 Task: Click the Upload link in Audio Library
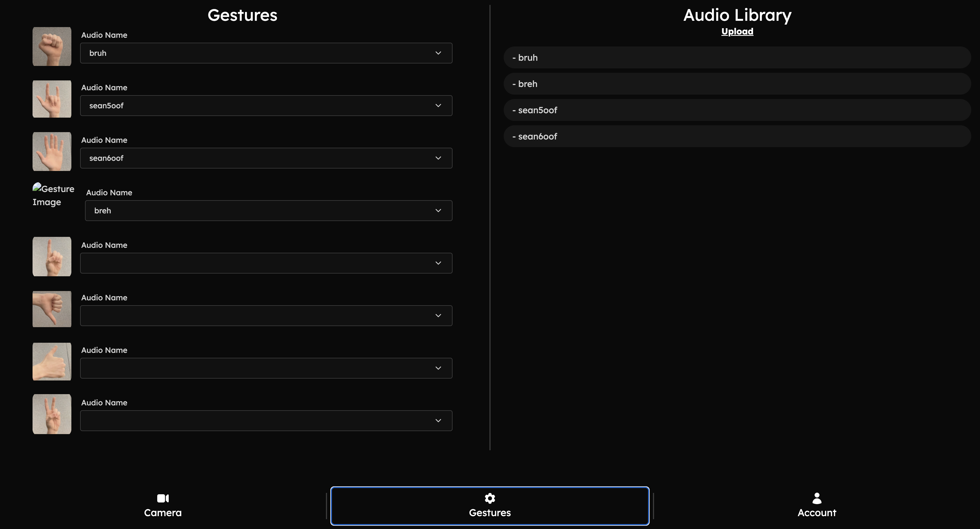pyautogui.click(x=737, y=31)
